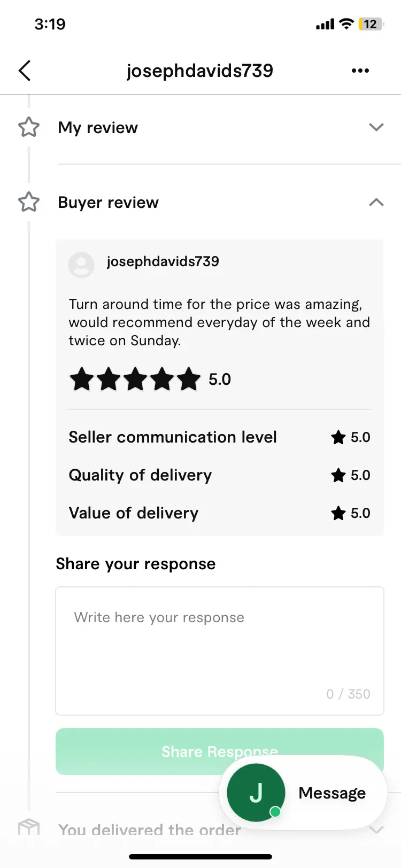This screenshot has height=868, width=401.
Task: Select the Buyer review section title
Action: 109,203
